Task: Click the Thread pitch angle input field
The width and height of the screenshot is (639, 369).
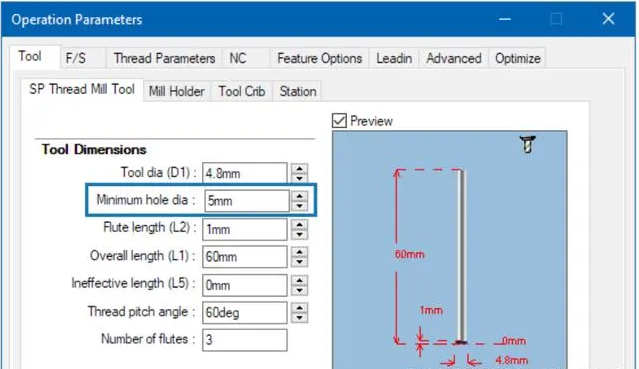Action: tap(245, 313)
